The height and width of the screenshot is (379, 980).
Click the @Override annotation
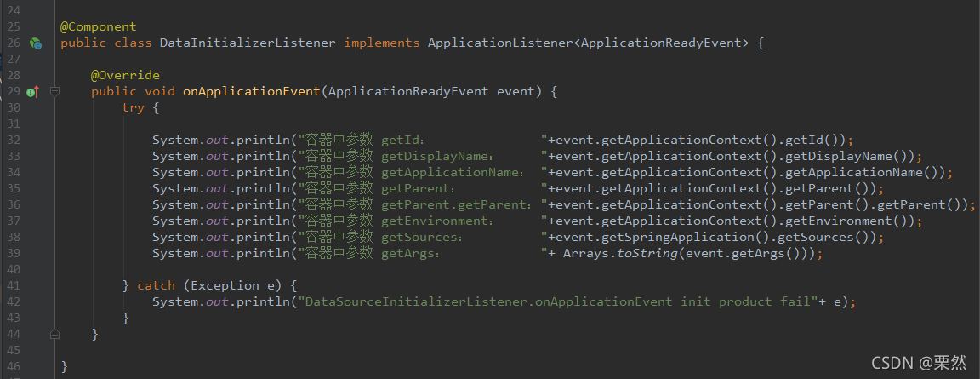point(125,76)
